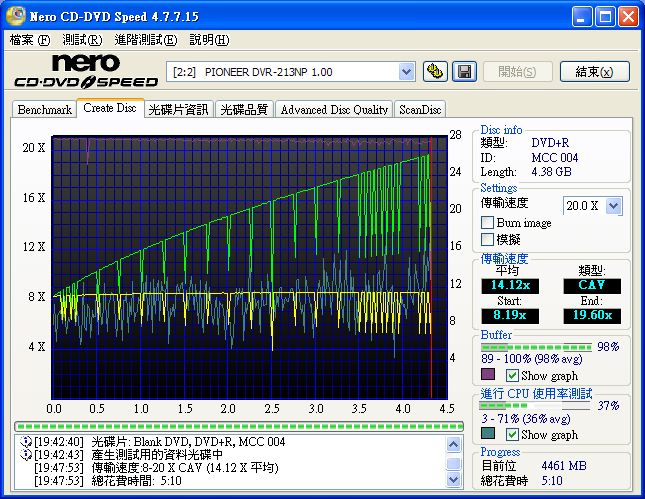Screen dimensions: 645x499
Task: Expand the 20.0 X transfer speed dropdown
Action: coord(613,205)
